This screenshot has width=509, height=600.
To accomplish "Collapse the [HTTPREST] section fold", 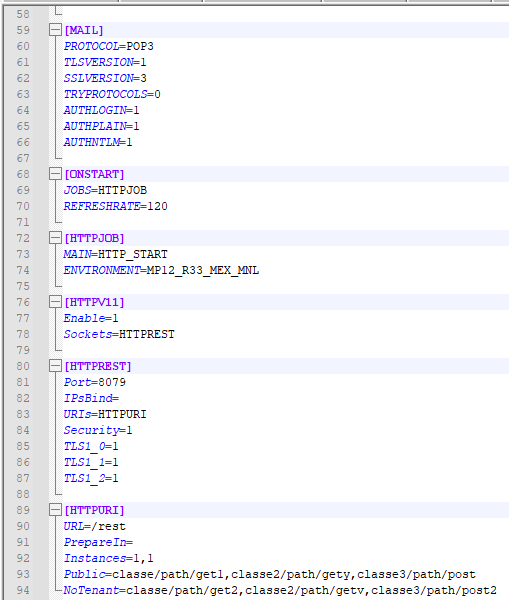I will click(55, 366).
